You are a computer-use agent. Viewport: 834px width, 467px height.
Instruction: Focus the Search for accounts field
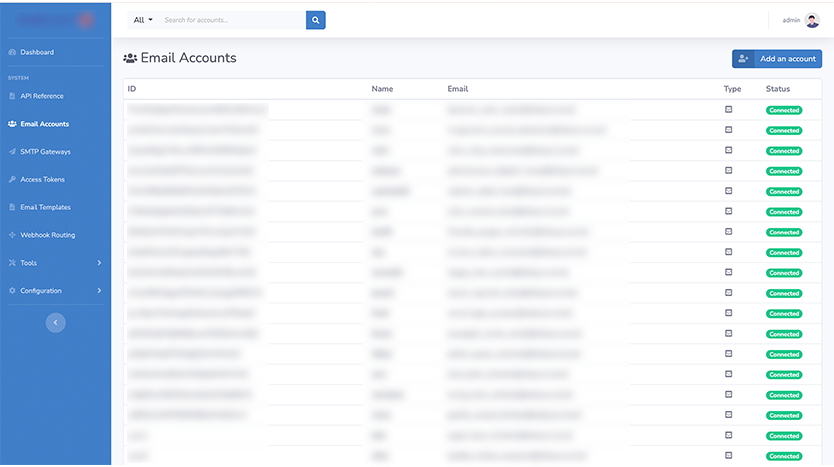(232, 20)
